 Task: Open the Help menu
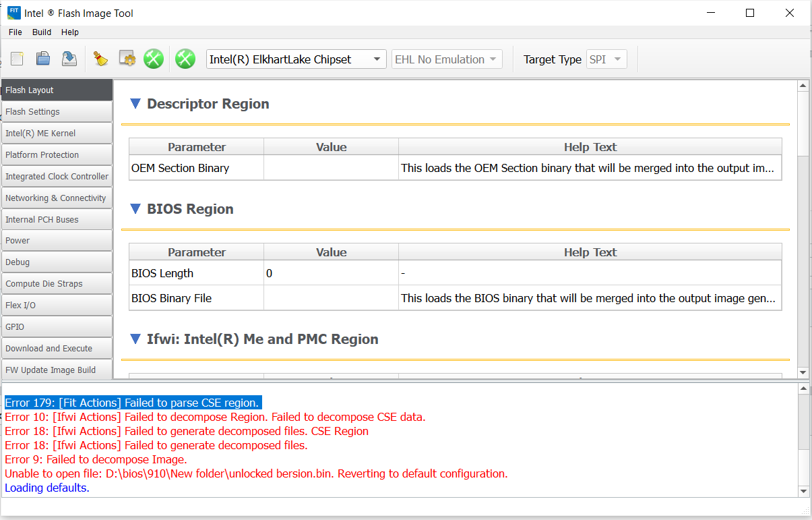pos(70,32)
